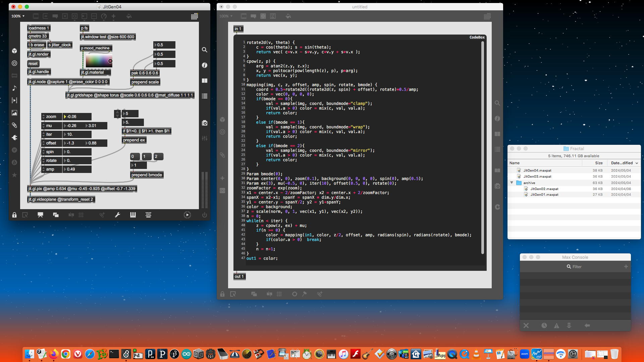Screen dimensions: 644x362
Task: Open the search magnifier in JitGen04 right sidebar
Action: pos(204,50)
